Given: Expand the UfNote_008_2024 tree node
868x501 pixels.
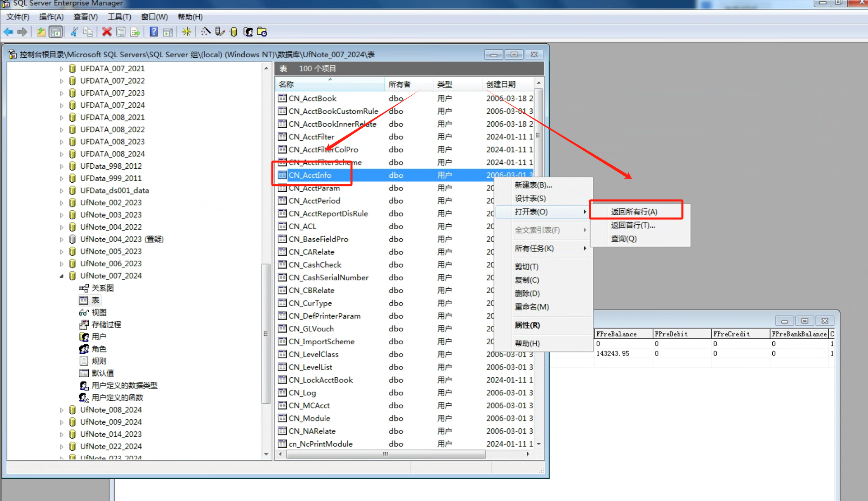Looking at the screenshot, I should tap(61, 410).
